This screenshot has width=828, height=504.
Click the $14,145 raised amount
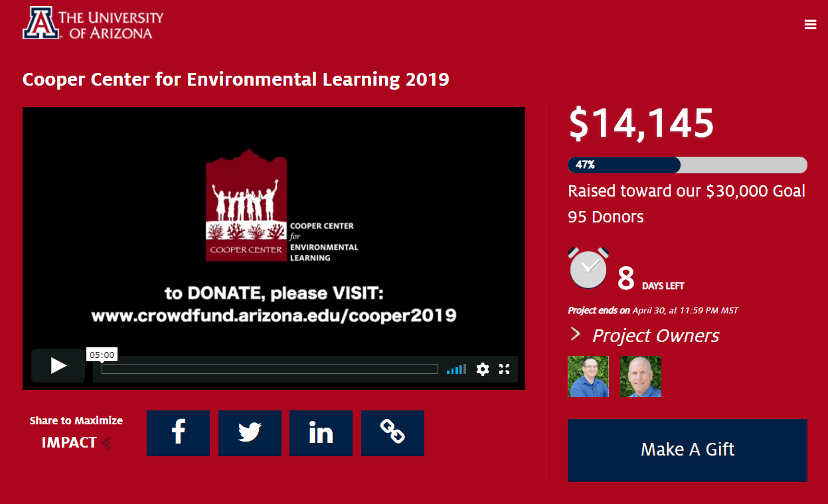click(641, 124)
